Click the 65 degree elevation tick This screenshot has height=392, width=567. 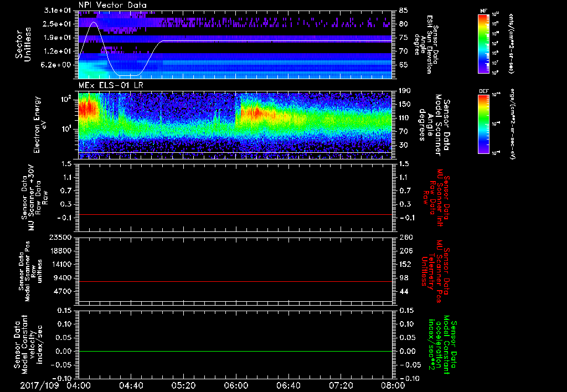pyautogui.click(x=403, y=65)
